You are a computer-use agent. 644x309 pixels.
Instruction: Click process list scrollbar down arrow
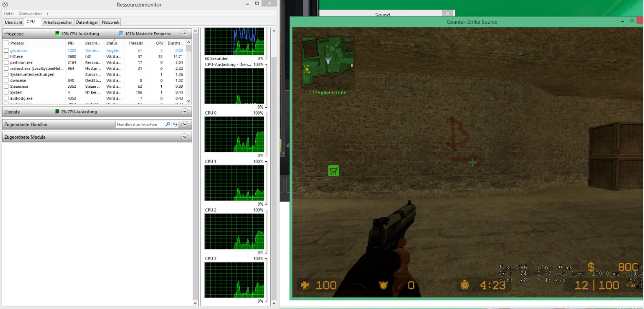pyautogui.click(x=189, y=101)
